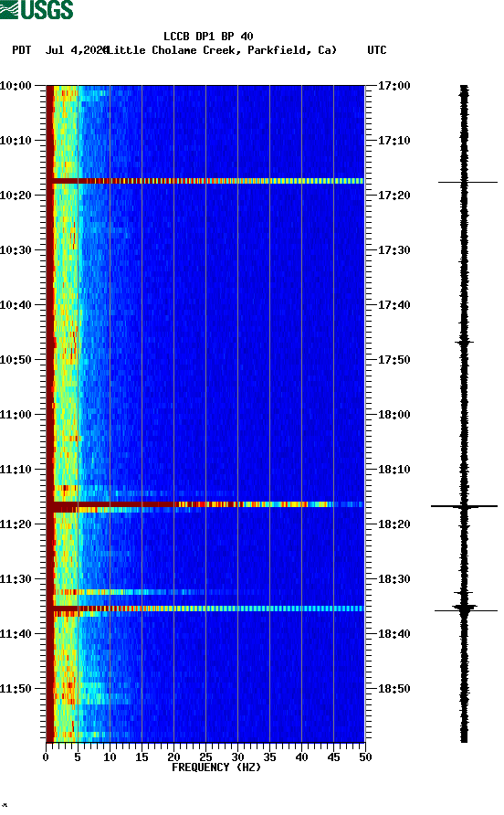Click the Little Cholame Creek, Parkfield station name

(x=222, y=50)
